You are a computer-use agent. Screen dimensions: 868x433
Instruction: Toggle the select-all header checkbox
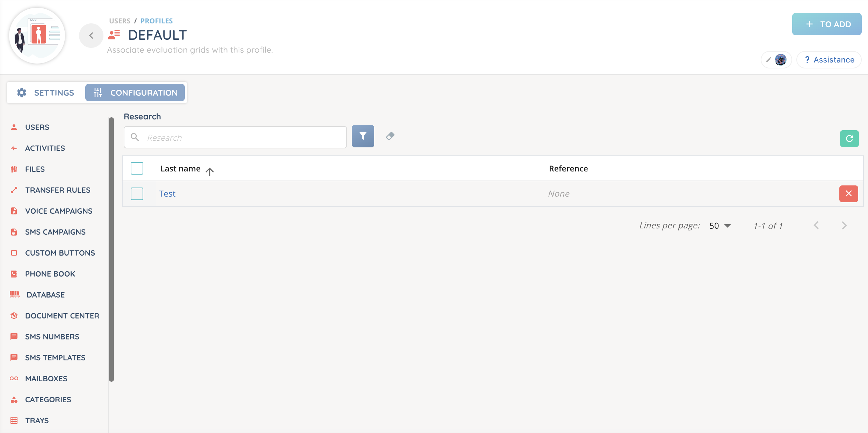pyautogui.click(x=137, y=168)
